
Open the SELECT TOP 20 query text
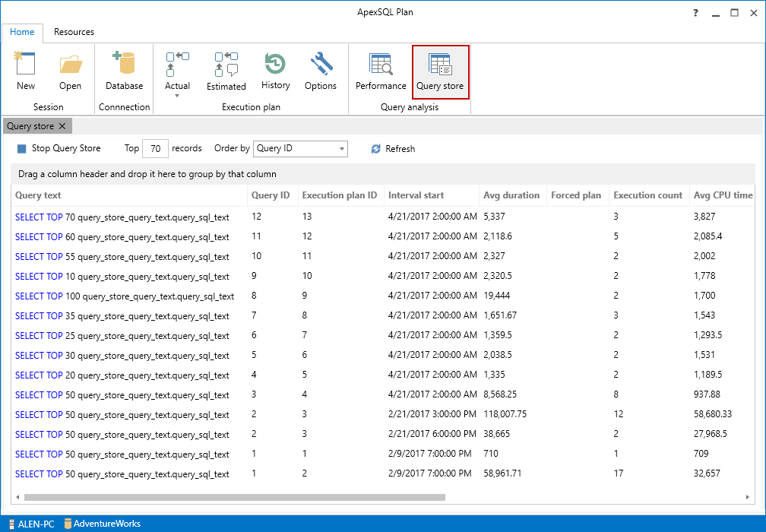tap(122, 375)
